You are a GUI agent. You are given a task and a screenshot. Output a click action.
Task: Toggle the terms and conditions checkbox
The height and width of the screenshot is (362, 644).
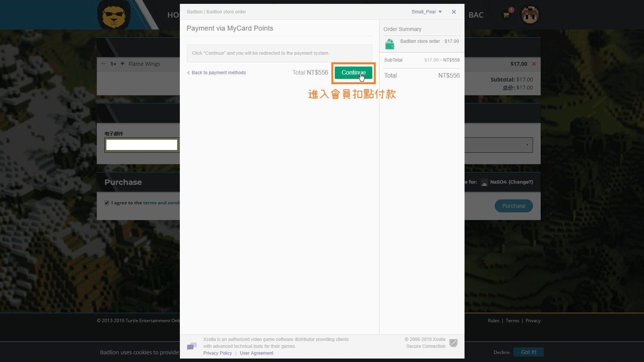[x=107, y=203]
